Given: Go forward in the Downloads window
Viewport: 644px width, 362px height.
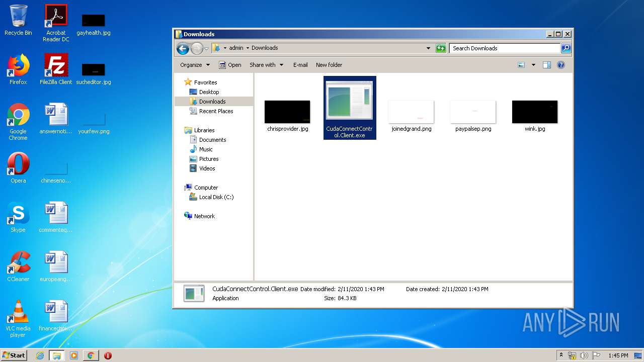Looking at the screenshot, I should [x=196, y=48].
